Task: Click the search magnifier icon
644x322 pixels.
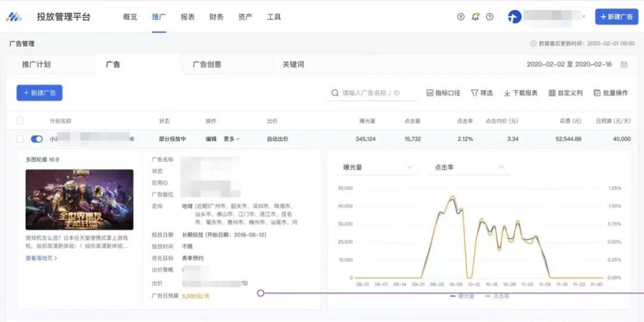Action: point(335,93)
